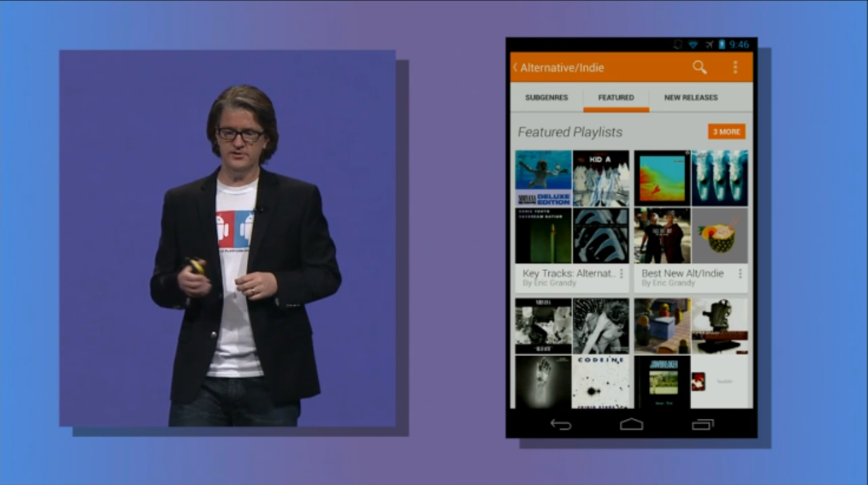This screenshot has width=868, height=485.
Task: Select the Nevermind Deluxe Edition album cover
Action: tap(543, 178)
